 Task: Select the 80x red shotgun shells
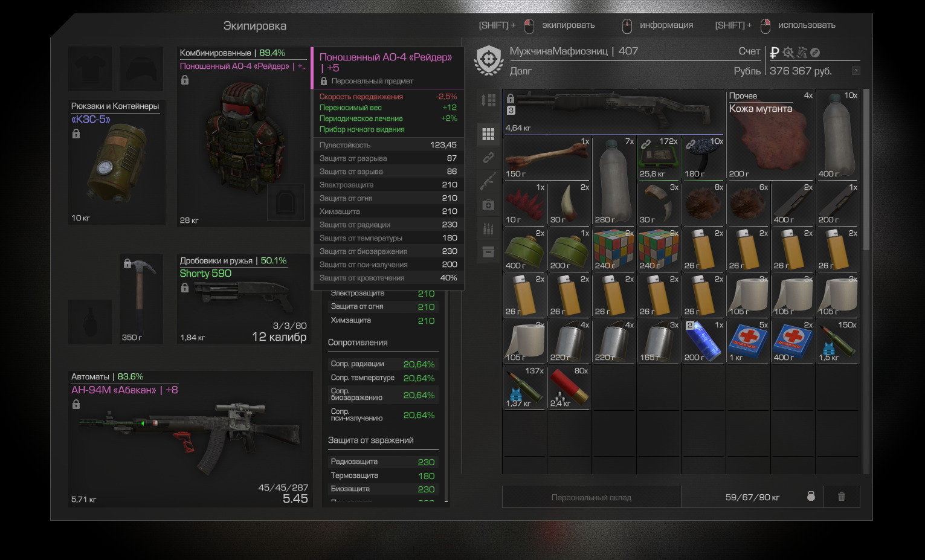point(569,387)
